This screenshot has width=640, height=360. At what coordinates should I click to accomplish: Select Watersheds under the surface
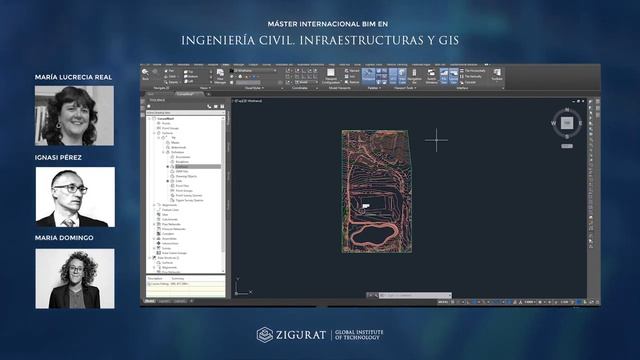click(179, 147)
